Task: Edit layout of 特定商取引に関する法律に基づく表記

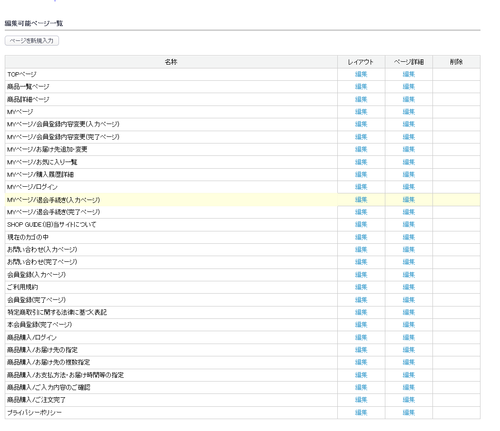Action: coord(361,312)
